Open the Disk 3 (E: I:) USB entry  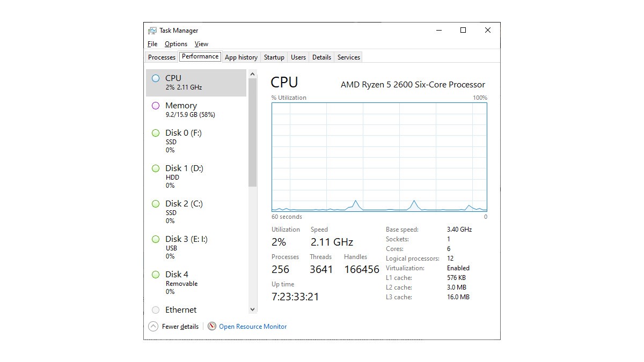click(196, 247)
